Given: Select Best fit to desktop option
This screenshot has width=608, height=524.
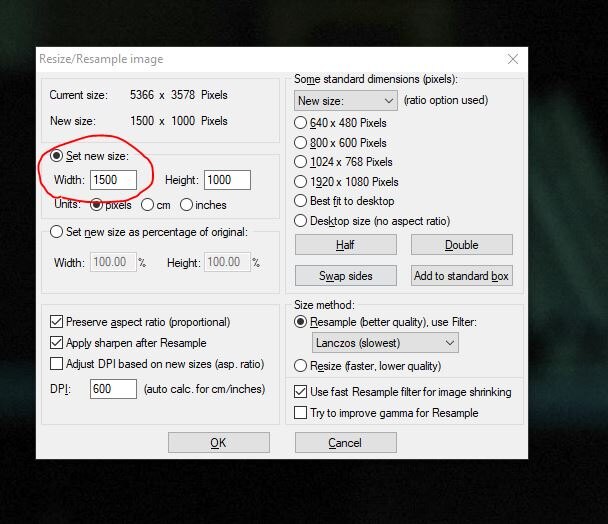Looking at the screenshot, I should coord(301,201).
